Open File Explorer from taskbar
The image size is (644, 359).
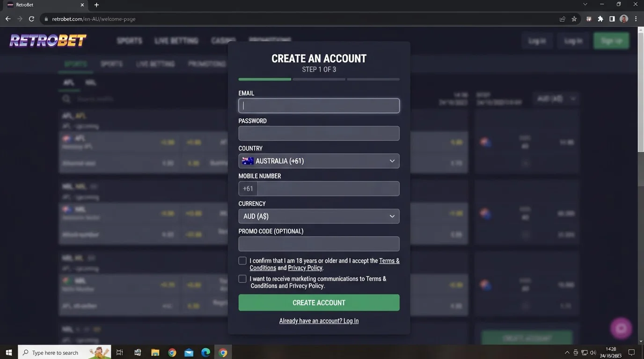155,352
